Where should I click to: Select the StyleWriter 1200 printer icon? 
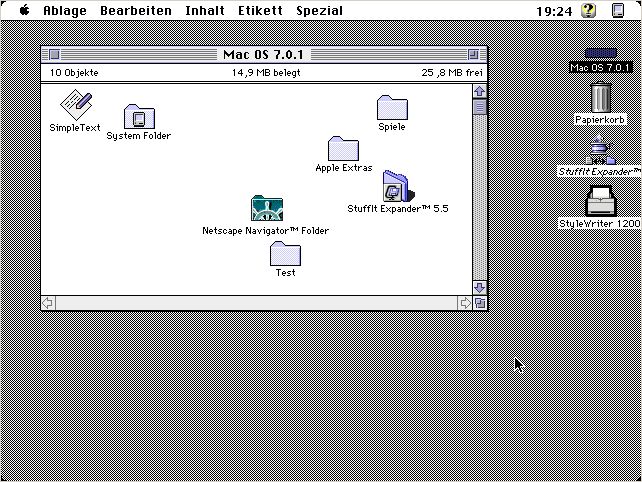point(601,201)
